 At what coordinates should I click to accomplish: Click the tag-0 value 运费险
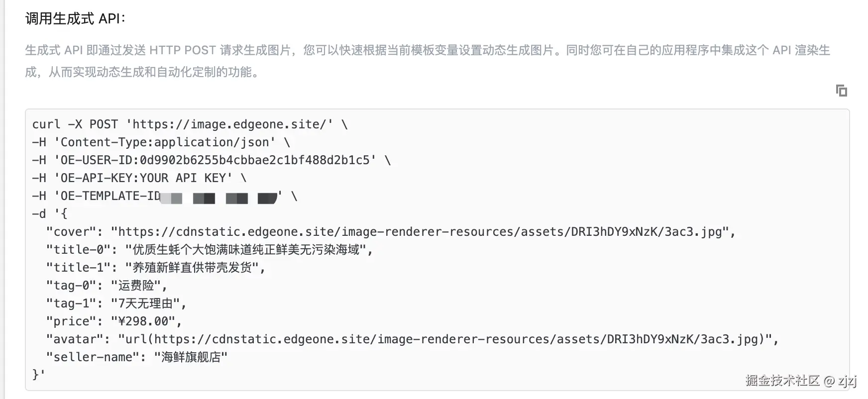tap(136, 286)
